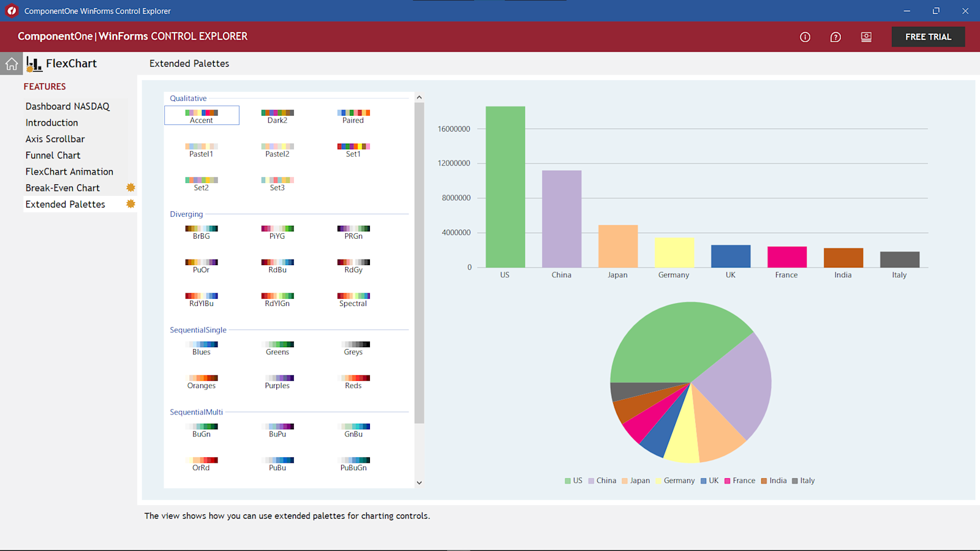Click the France legend entry
The image size is (980, 551).
(740, 481)
